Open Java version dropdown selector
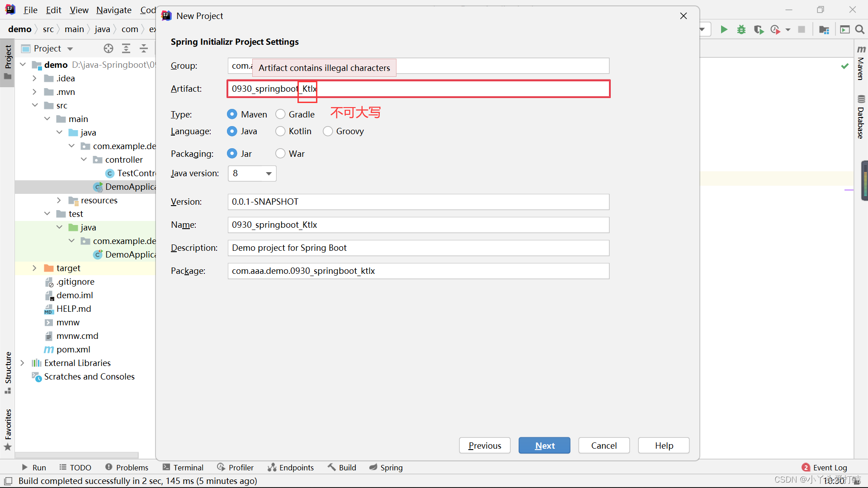 pos(251,174)
